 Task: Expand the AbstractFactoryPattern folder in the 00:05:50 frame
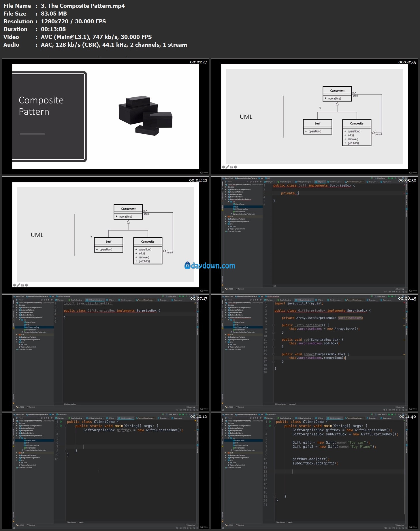[226, 190]
